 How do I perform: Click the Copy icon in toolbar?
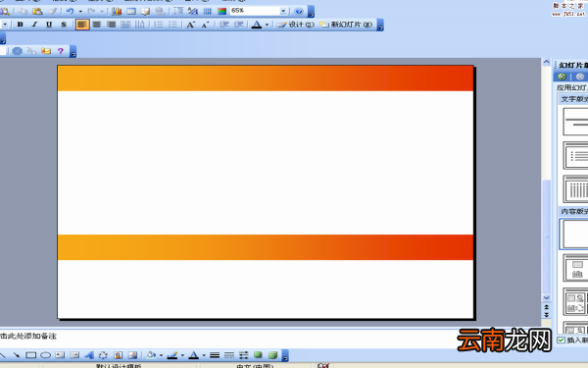tap(23, 11)
